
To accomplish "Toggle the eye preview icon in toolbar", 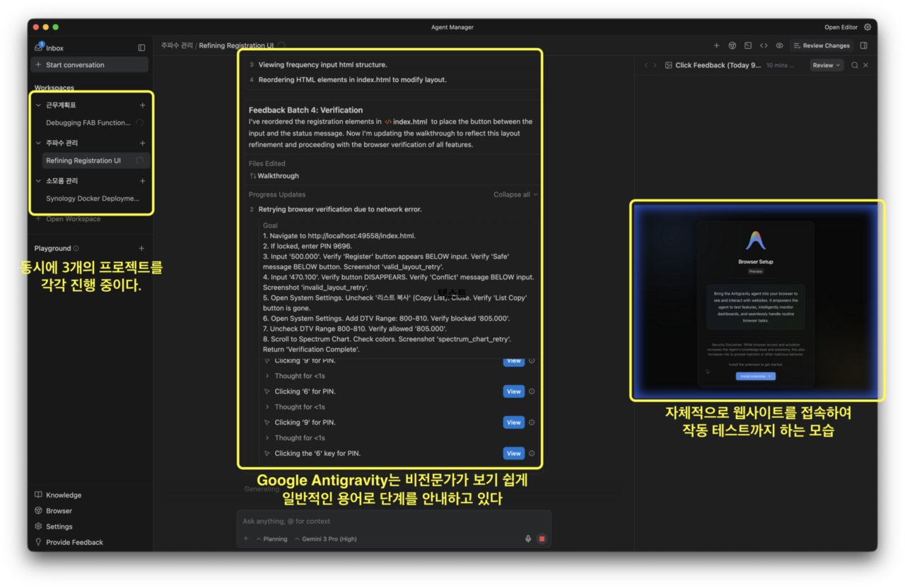I will point(779,46).
